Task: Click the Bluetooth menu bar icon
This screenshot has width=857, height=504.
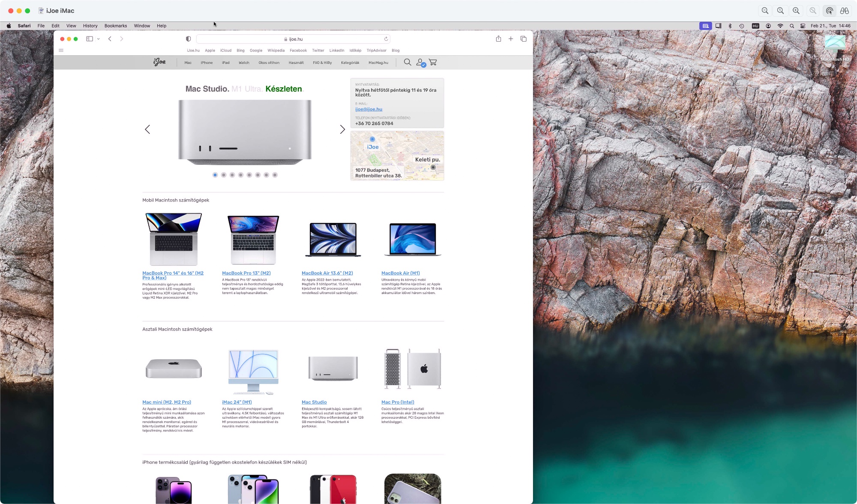Action: pyautogui.click(x=730, y=26)
